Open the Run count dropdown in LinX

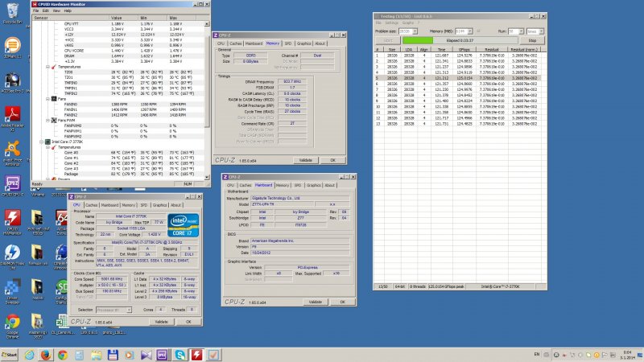tap(521, 31)
